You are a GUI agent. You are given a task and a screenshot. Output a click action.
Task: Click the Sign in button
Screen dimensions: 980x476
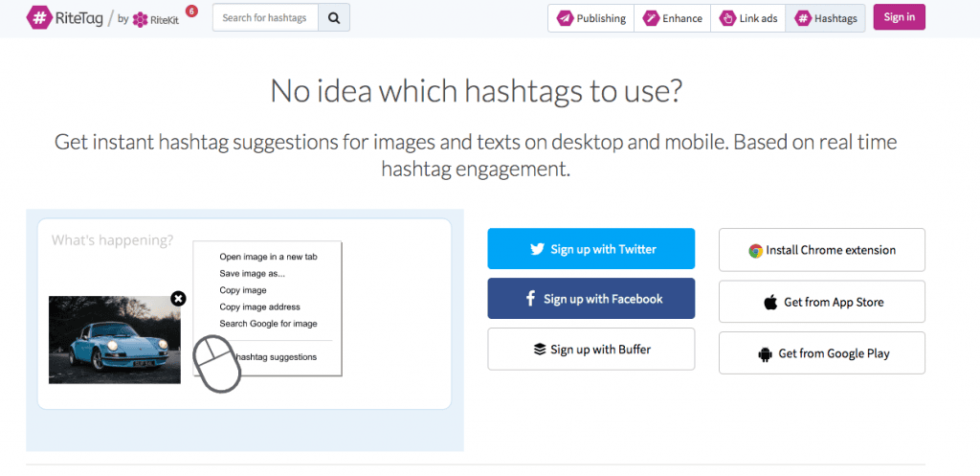(x=900, y=17)
